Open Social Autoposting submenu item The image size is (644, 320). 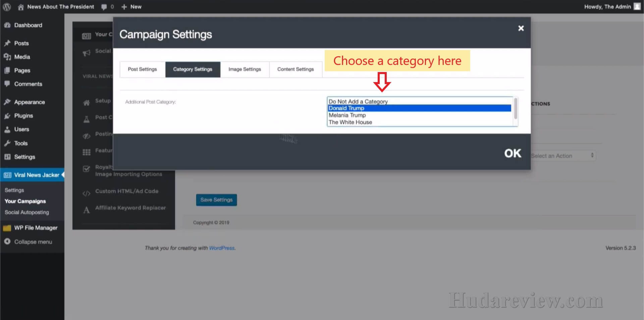[x=27, y=212]
